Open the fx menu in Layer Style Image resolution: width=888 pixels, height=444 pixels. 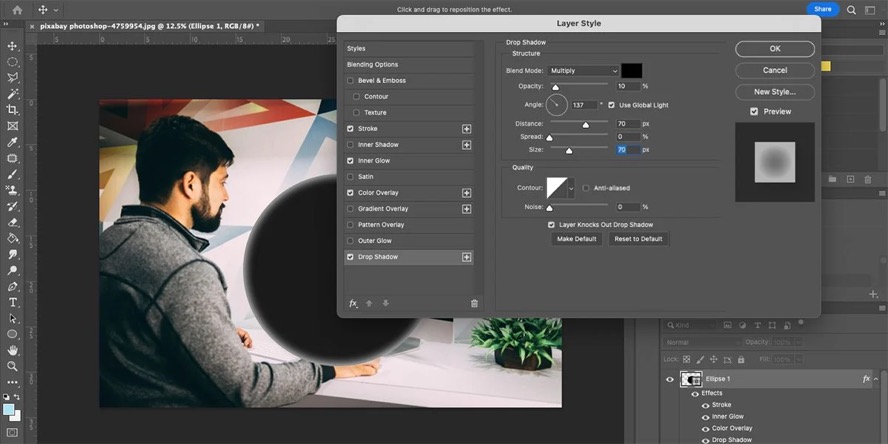[x=353, y=304]
